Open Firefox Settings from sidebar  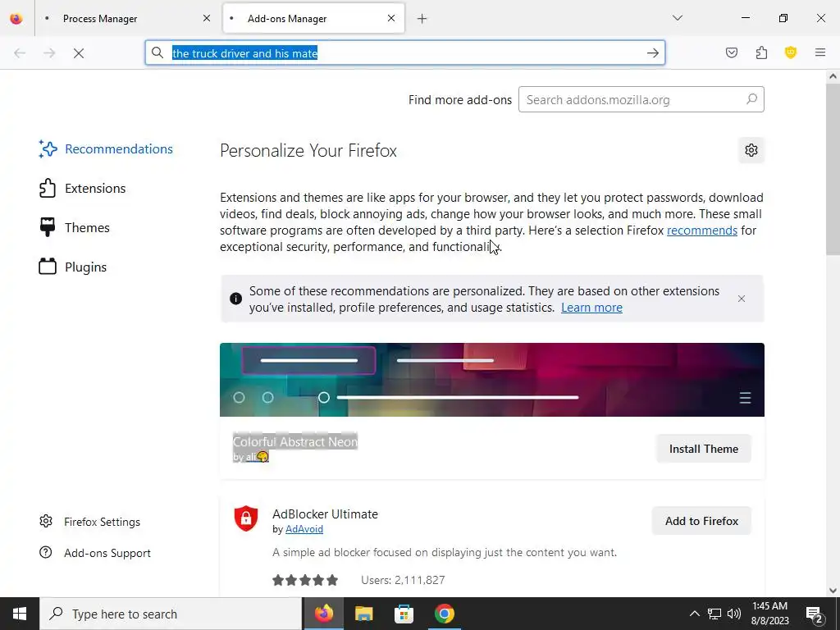(89, 522)
